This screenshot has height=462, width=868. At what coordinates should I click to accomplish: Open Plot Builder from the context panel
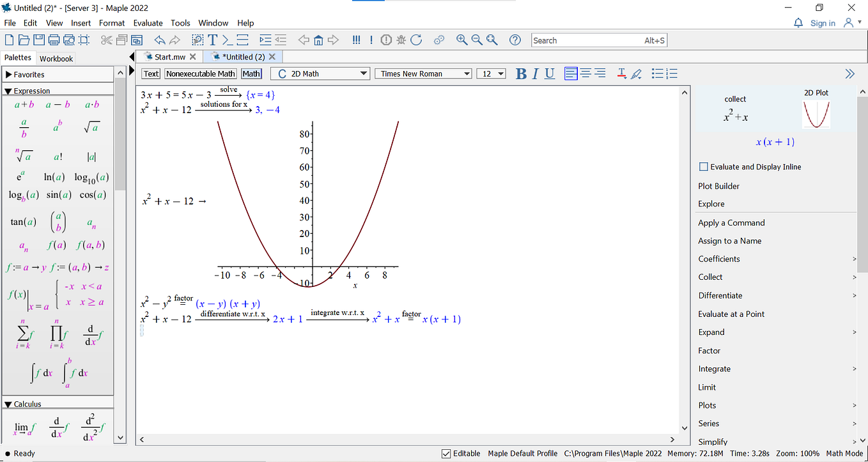(x=719, y=186)
